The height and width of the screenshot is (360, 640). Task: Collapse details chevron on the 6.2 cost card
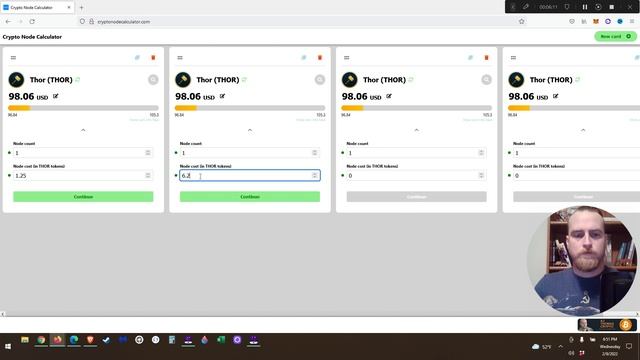pos(250,130)
